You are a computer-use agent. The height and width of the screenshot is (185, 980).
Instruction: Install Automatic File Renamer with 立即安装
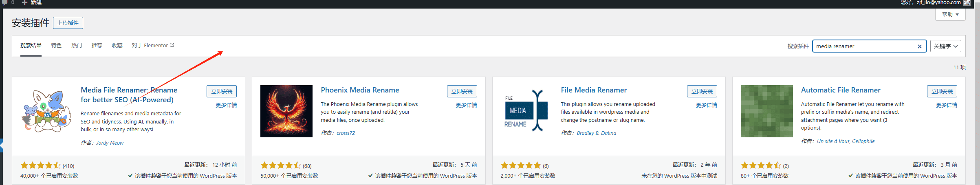point(942,91)
